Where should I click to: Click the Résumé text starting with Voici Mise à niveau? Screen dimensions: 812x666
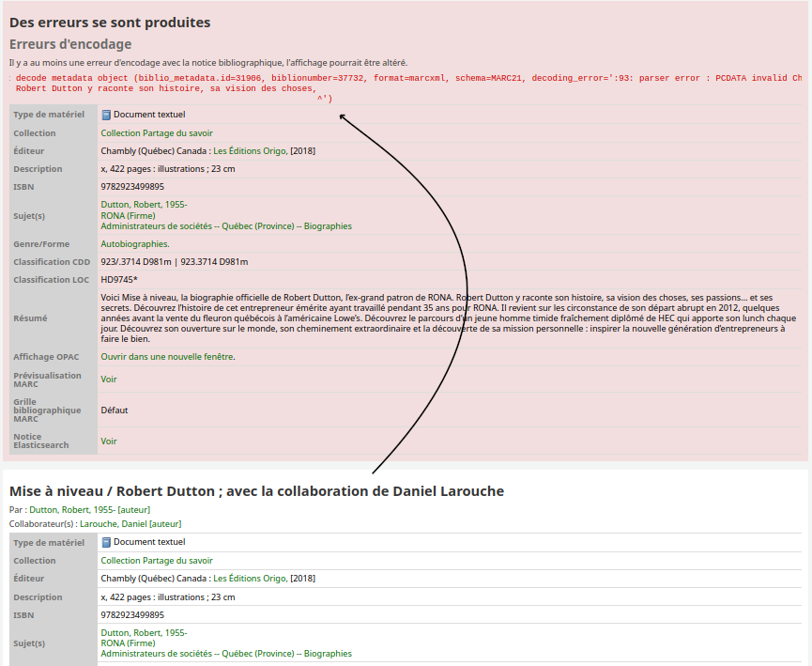tap(449, 318)
